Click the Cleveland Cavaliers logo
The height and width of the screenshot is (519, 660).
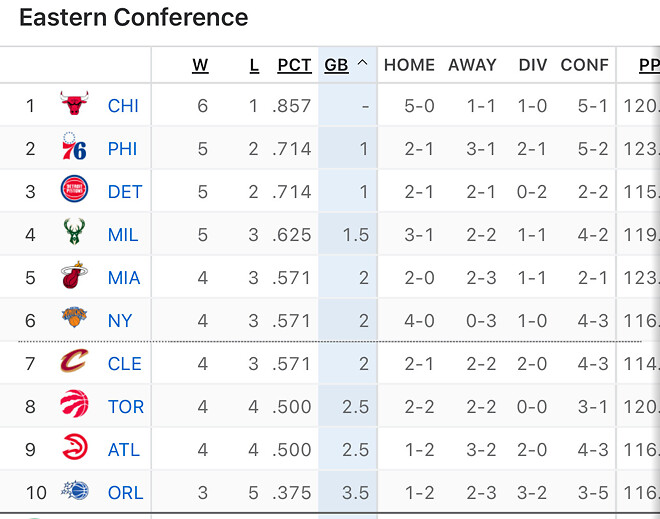click(x=74, y=363)
